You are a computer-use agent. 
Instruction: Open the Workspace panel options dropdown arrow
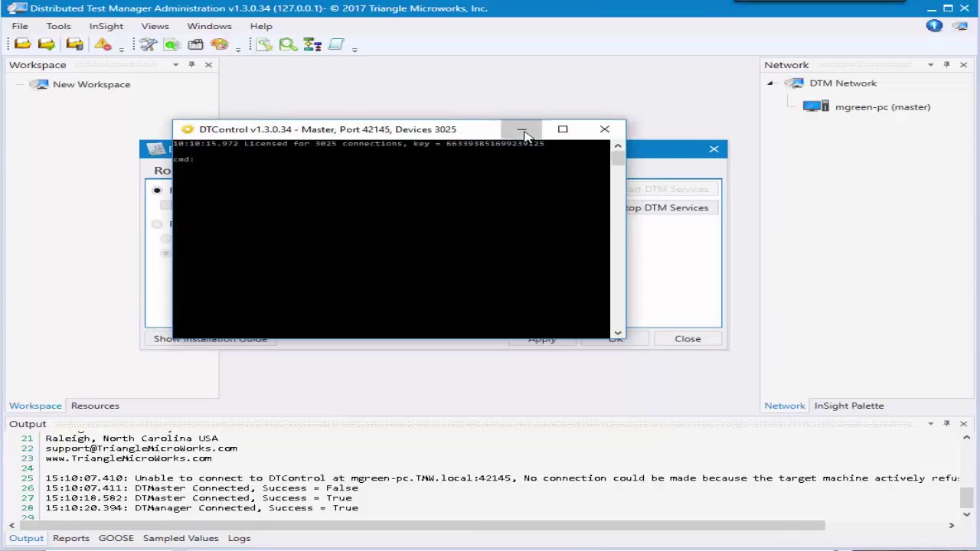pos(175,65)
